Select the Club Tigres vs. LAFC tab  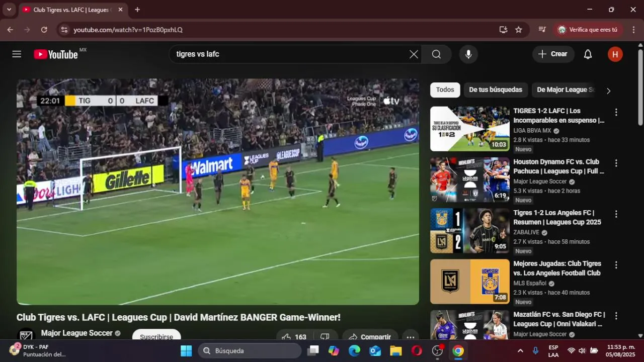73,10
